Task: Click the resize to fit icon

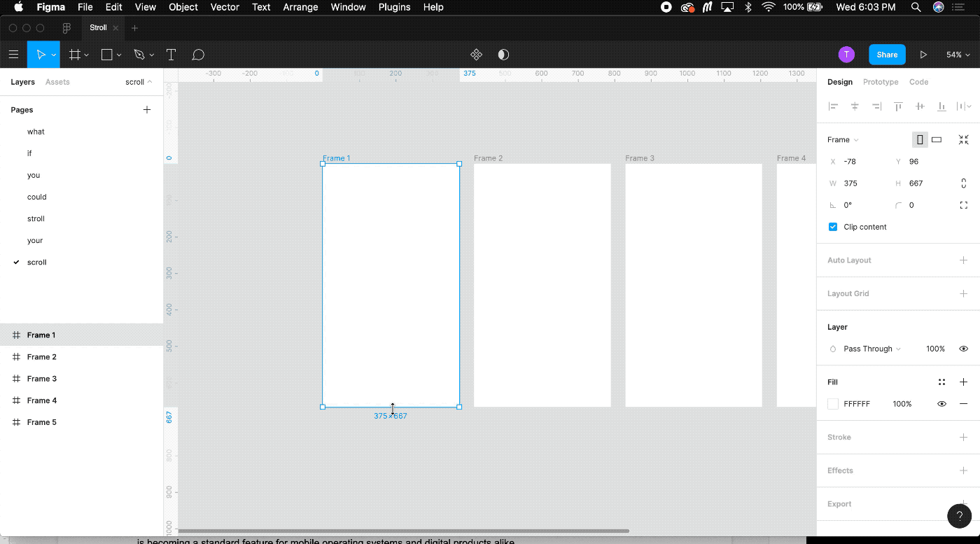Action: [x=964, y=139]
